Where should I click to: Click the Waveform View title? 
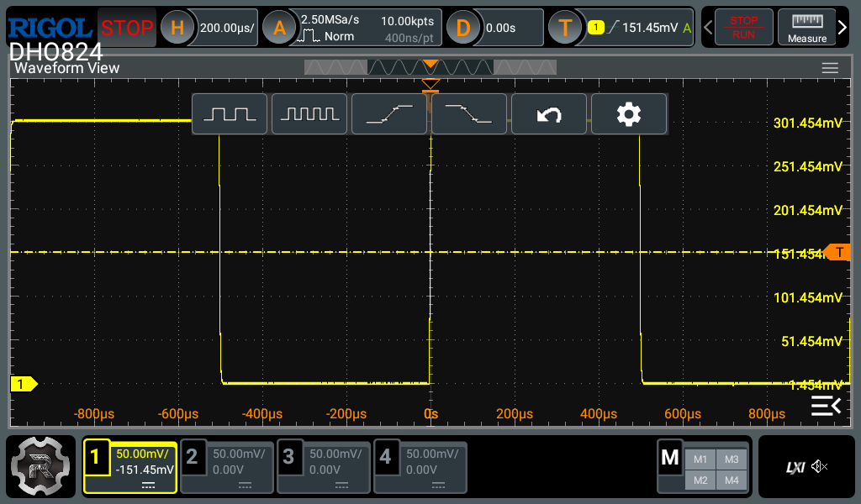tap(66, 68)
